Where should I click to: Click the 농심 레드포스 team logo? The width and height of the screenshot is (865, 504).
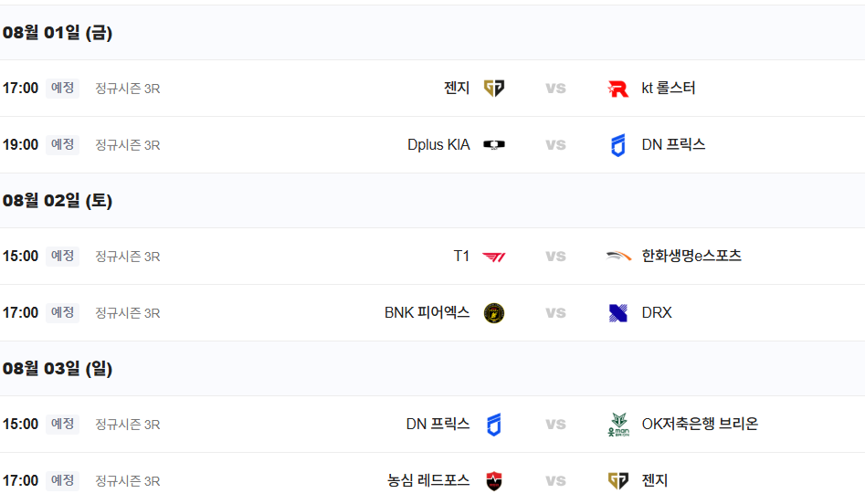click(x=494, y=481)
